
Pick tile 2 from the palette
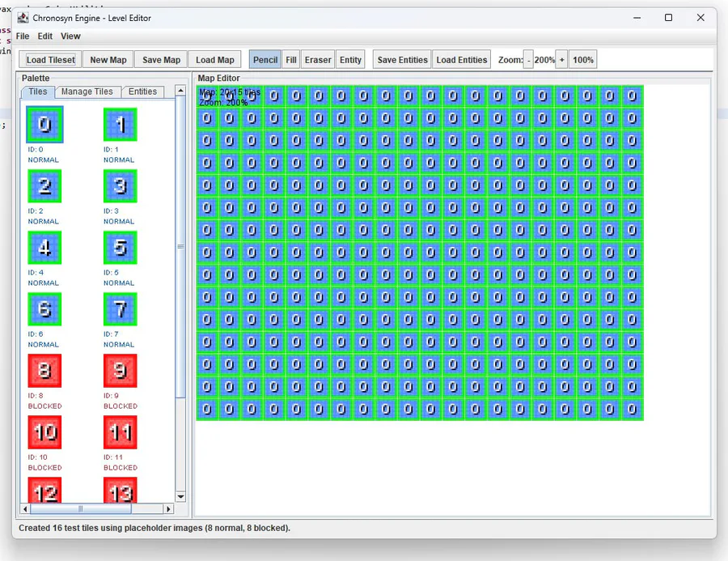pyautogui.click(x=44, y=186)
